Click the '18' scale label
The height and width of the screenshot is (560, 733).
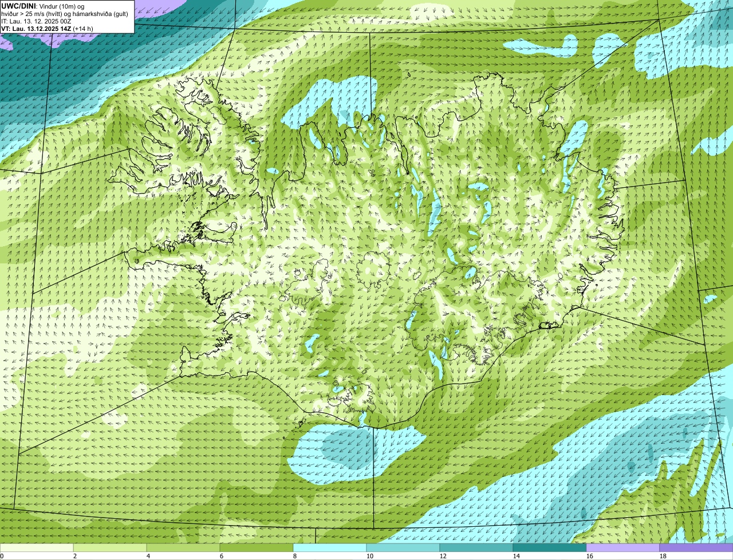coord(663,556)
